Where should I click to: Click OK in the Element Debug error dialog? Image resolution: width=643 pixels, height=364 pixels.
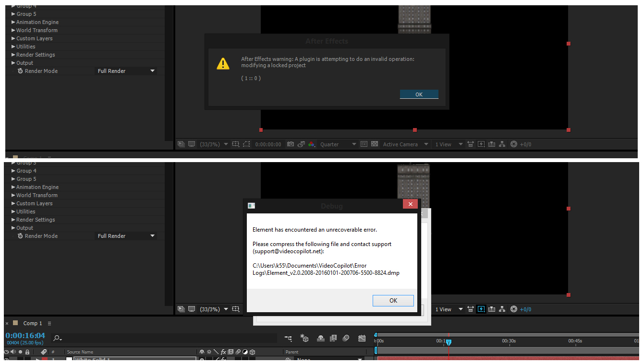(x=393, y=300)
